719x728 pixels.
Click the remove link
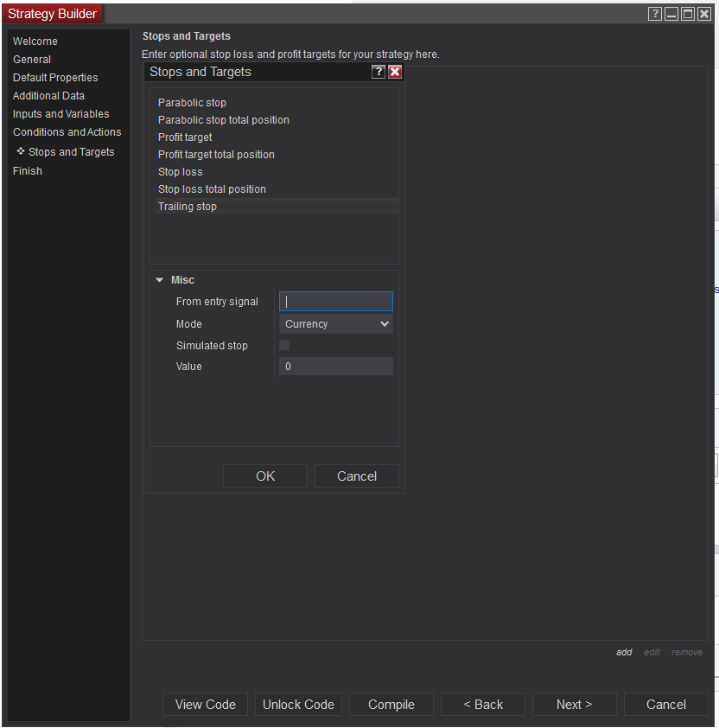[687, 652]
